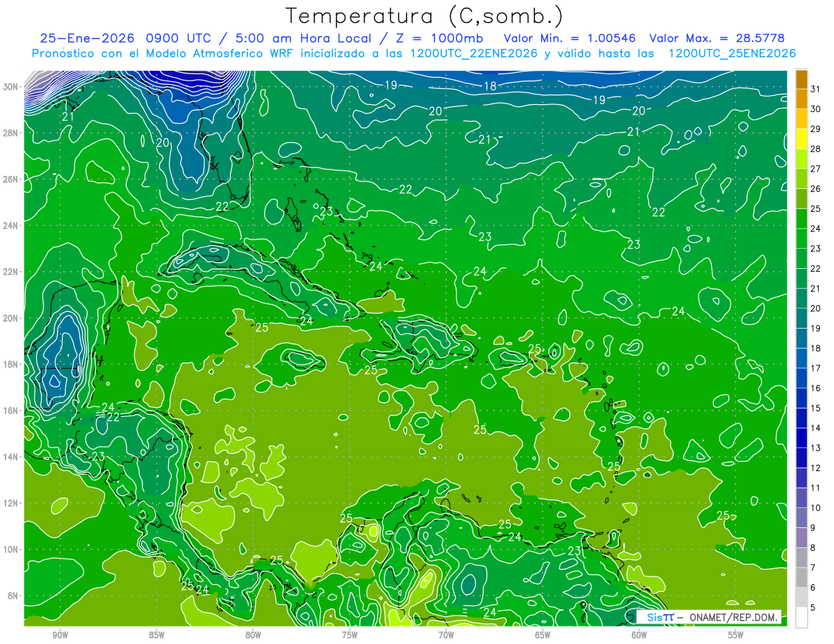834x644 pixels.
Task: Click the legend value '28'
Action: [815, 149]
